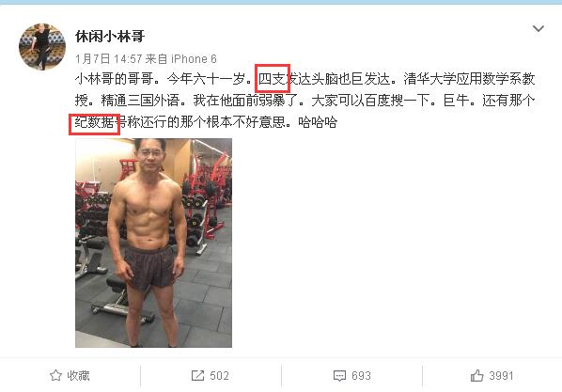Click the 693 comment count

click(x=361, y=375)
